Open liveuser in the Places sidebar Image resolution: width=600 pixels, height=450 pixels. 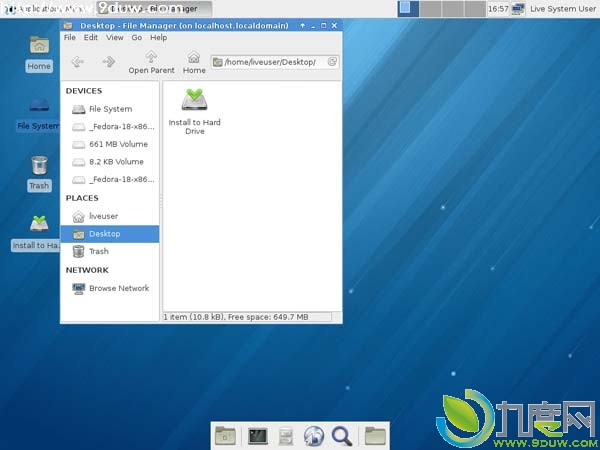coord(103,216)
